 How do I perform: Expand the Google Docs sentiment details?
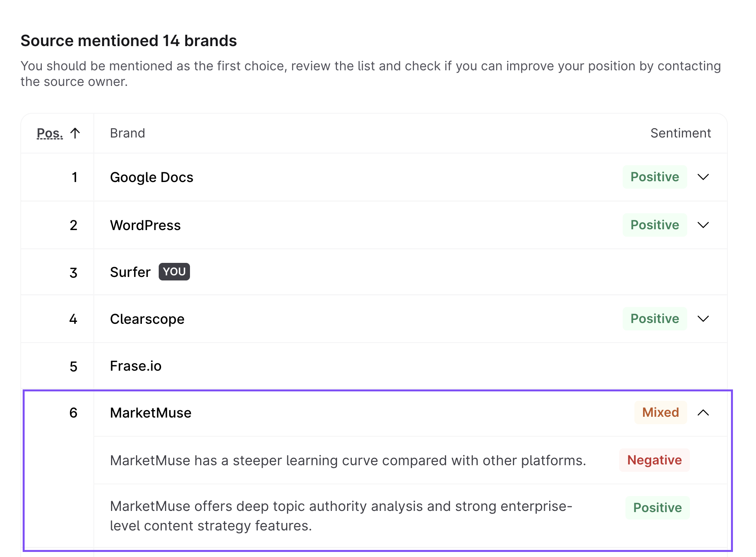[703, 177]
